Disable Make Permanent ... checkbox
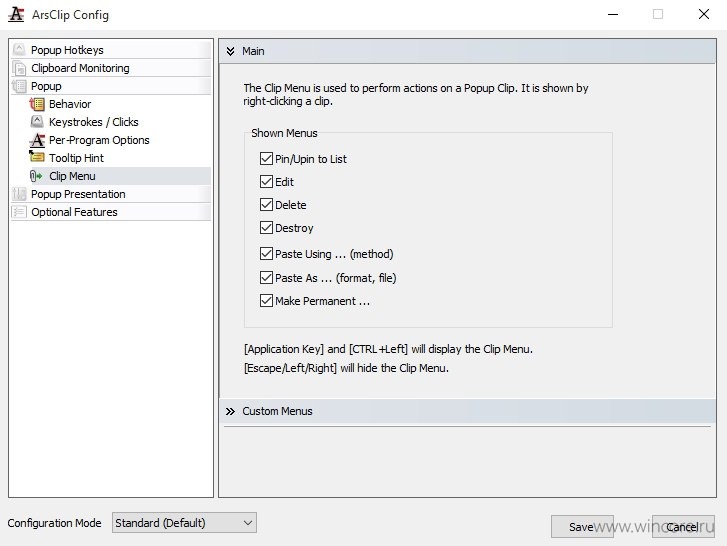This screenshot has width=727, height=546. (266, 301)
